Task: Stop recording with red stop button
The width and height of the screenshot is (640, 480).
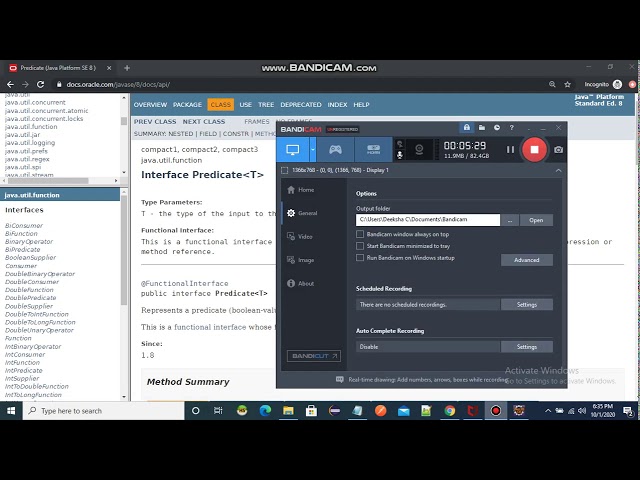Action: point(534,149)
